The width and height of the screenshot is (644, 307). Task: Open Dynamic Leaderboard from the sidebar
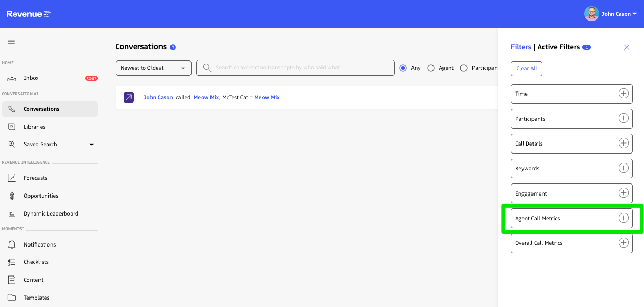tap(51, 213)
